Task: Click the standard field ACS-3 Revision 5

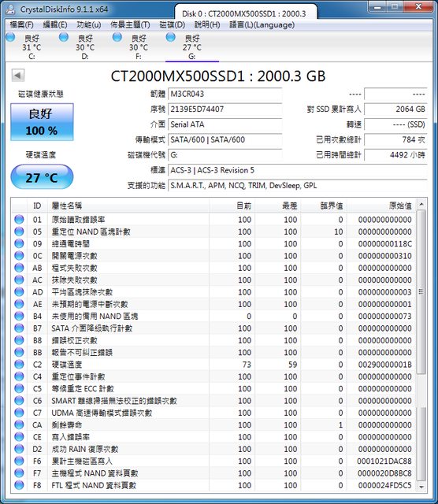Action: 298,170
